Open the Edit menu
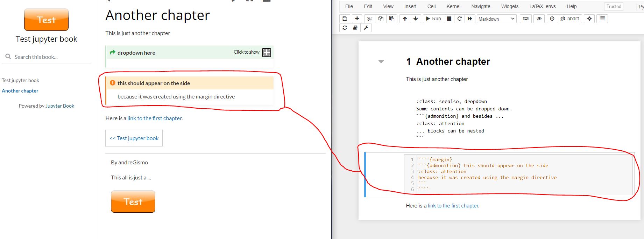The height and width of the screenshot is (239, 644). [368, 6]
